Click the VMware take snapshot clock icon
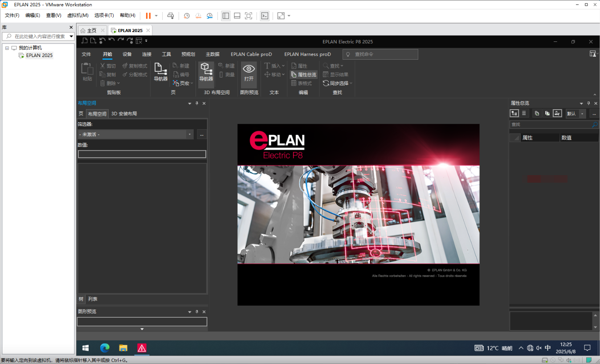The width and height of the screenshot is (600, 364). [x=187, y=16]
